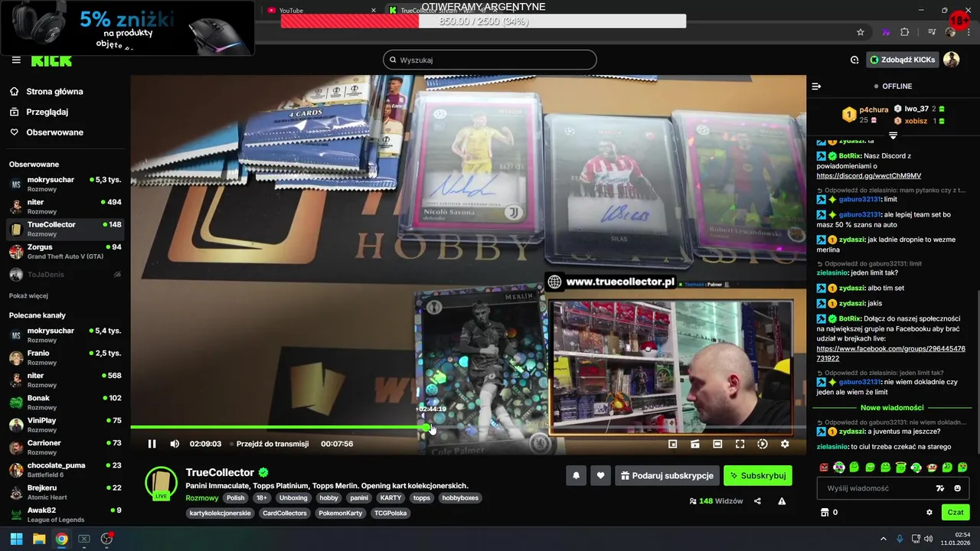Image resolution: width=980 pixels, height=551 pixels.
Task: Close the YouTube browser tab
Action: (x=374, y=10)
